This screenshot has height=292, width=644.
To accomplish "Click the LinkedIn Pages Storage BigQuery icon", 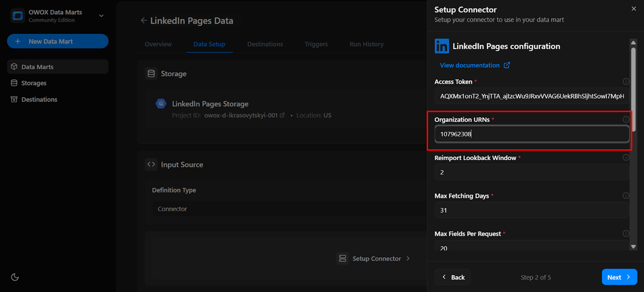I will pos(161,104).
